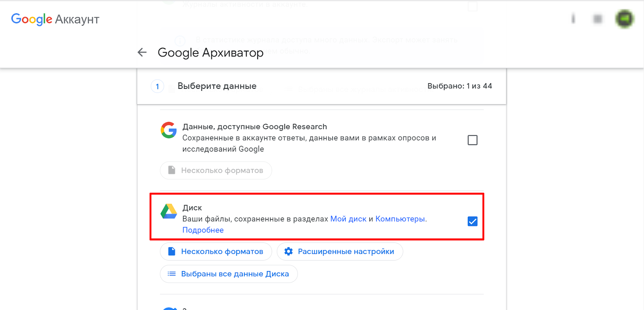Click the "Выбрано: 1 из 44" counter
Viewport: 644px width, 310px height.
pyautogui.click(x=460, y=86)
